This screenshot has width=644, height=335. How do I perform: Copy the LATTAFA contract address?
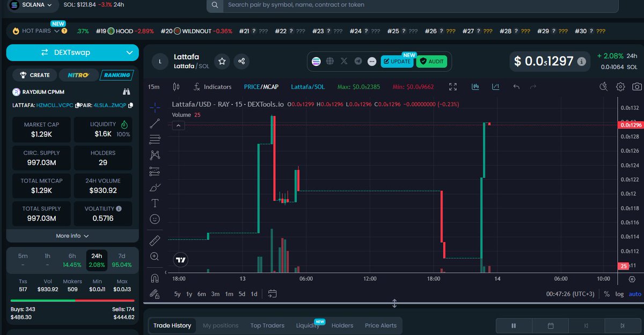78,105
